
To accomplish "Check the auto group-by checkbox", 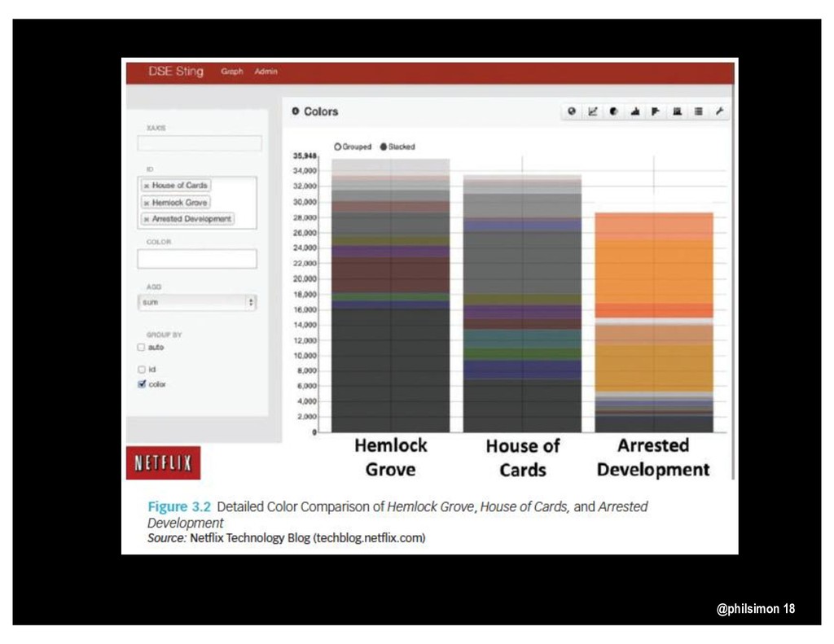I will [142, 348].
